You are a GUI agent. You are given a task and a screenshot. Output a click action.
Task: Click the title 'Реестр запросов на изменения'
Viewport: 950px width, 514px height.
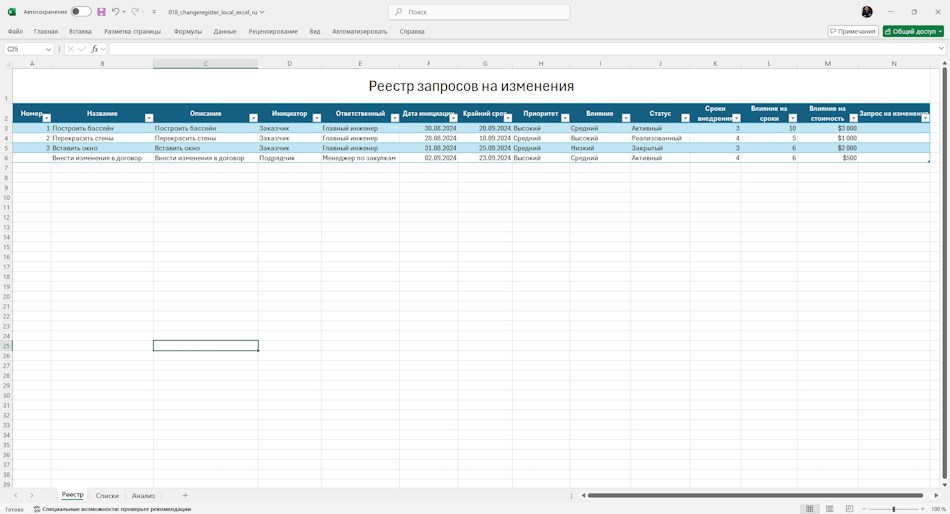471,86
